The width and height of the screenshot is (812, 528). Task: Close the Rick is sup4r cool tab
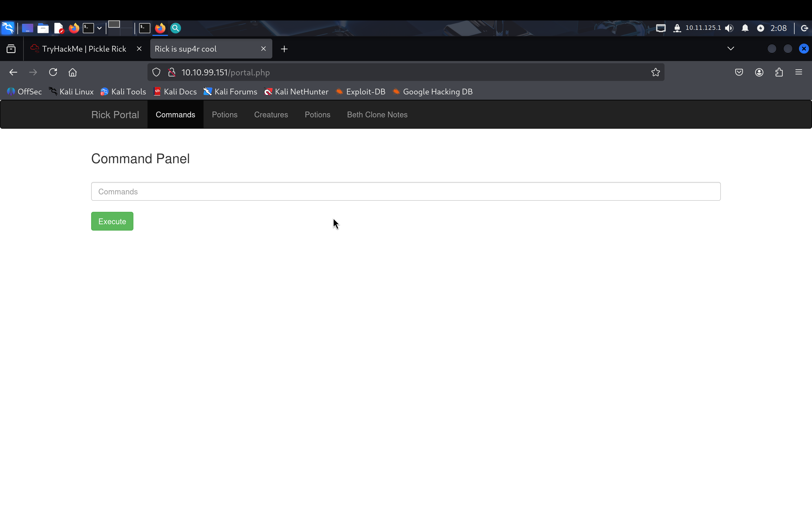click(x=263, y=49)
